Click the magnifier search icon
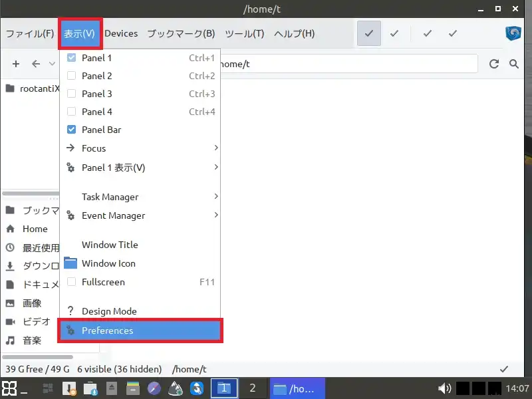 [x=513, y=64]
